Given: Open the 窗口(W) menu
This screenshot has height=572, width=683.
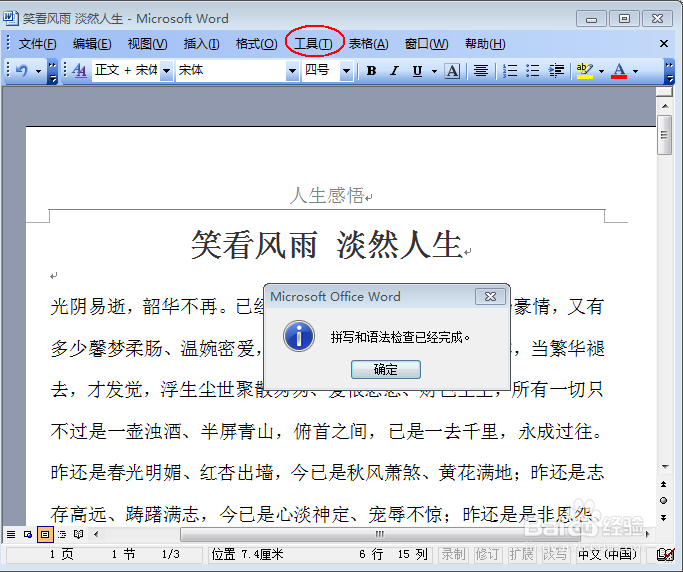Looking at the screenshot, I should 426,44.
